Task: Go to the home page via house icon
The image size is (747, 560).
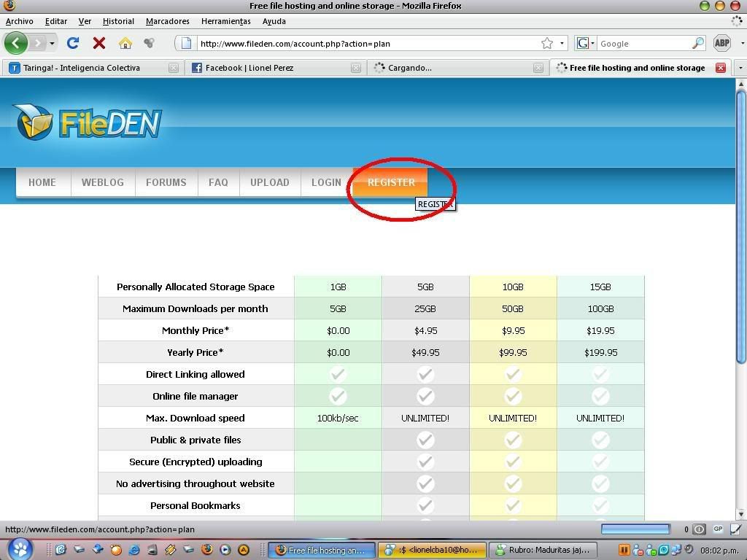Action: coord(125,43)
